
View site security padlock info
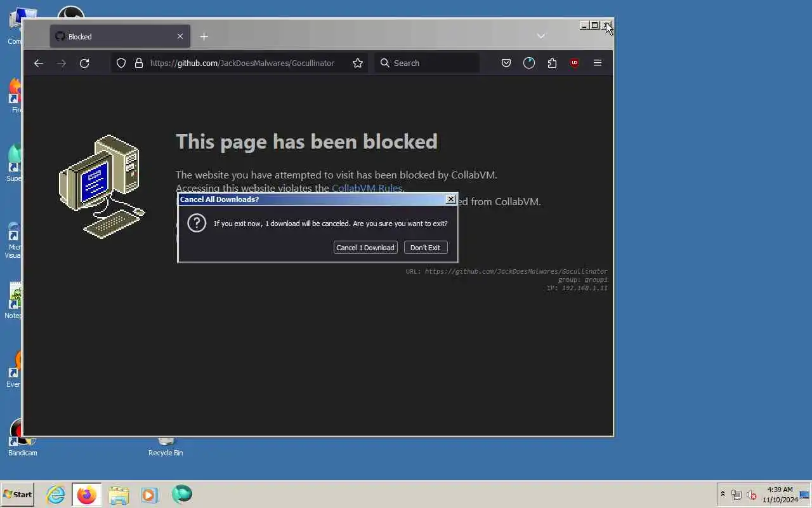[x=139, y=63]
